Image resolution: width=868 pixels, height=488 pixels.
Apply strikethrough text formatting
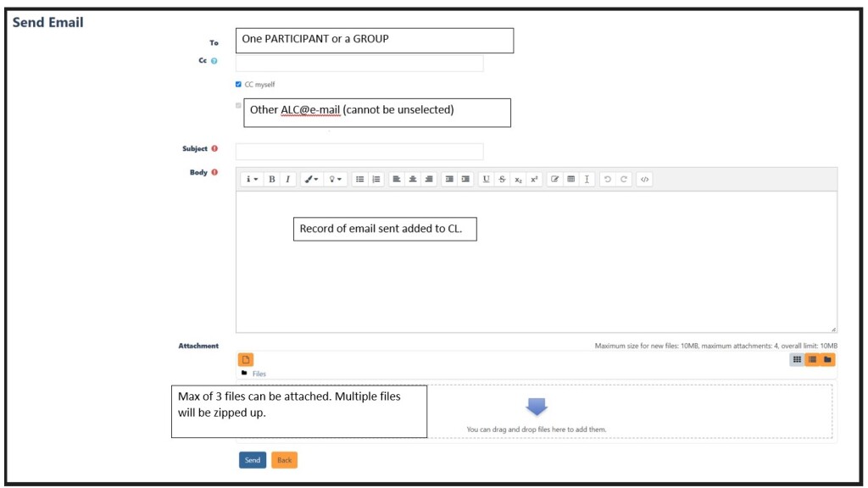502,180
